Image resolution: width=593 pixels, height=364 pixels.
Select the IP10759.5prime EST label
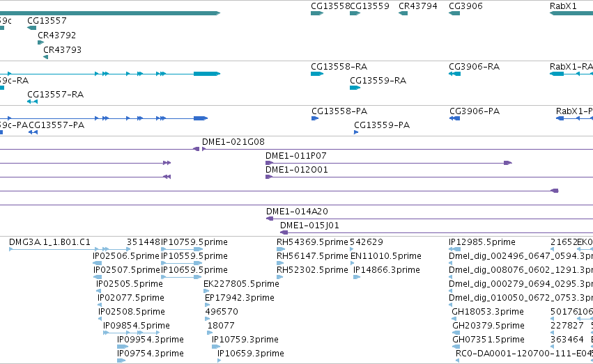194,242
